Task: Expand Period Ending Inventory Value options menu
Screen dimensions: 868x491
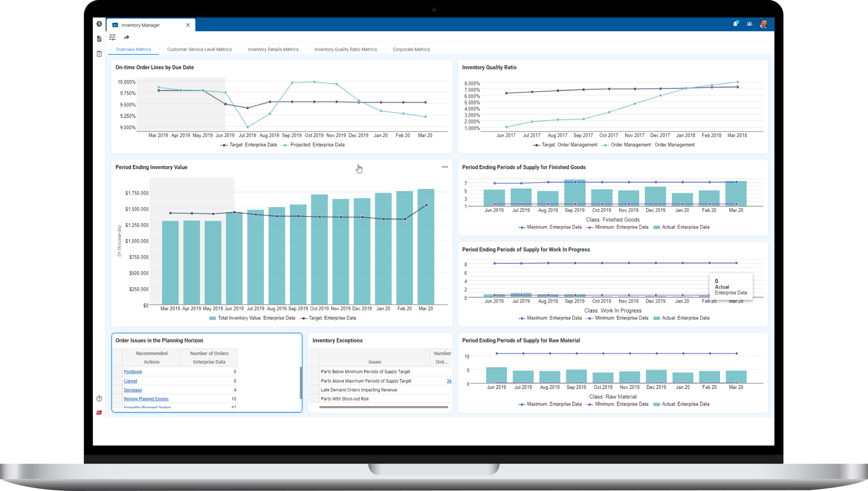Action: click(445, 167)
